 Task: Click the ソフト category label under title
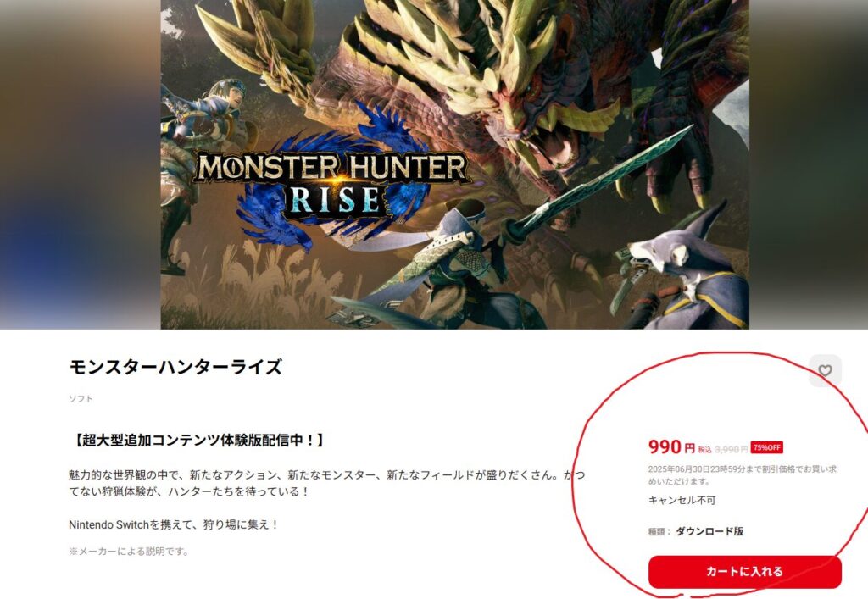pos(81,399)
